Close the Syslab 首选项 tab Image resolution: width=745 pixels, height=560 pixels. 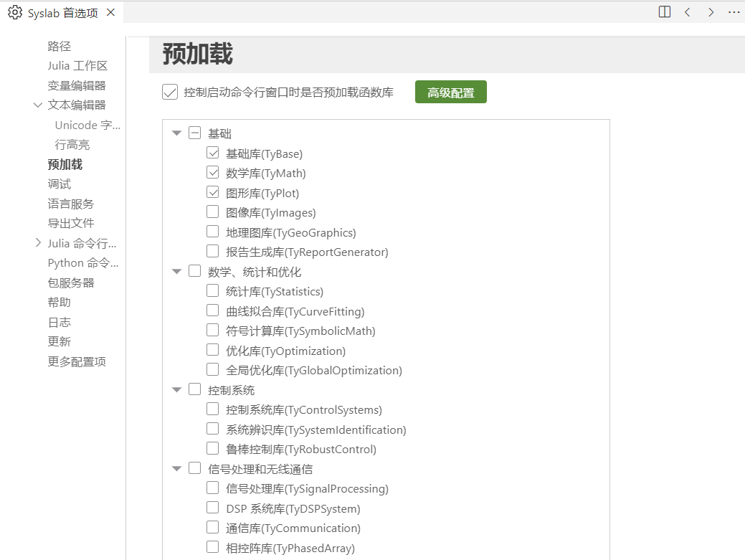pos(110,13)
